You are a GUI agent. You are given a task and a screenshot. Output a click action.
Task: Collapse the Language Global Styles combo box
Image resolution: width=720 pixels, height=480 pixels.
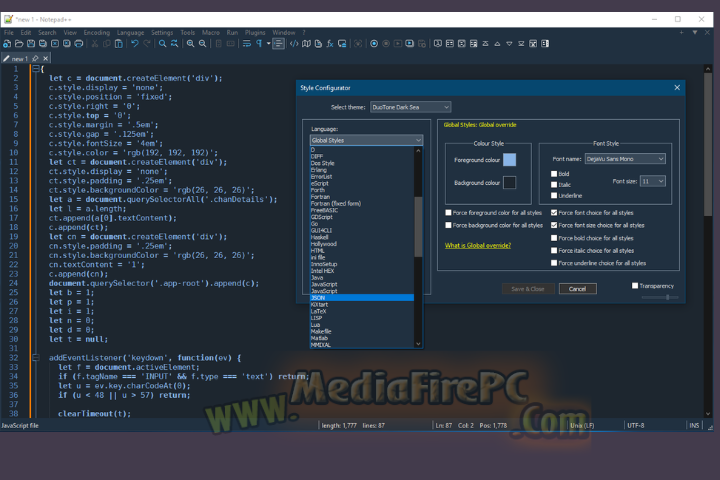(x=366, y=140)
